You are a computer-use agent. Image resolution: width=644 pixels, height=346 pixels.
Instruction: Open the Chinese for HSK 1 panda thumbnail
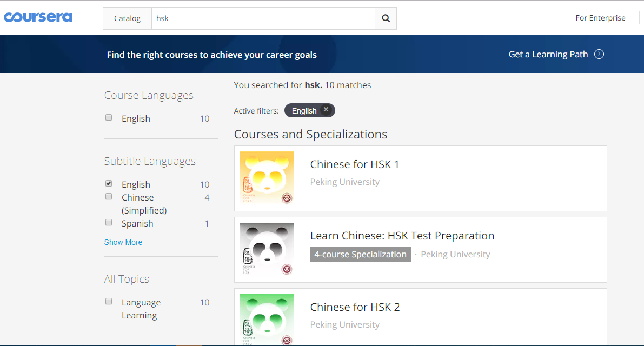[267, 178]
